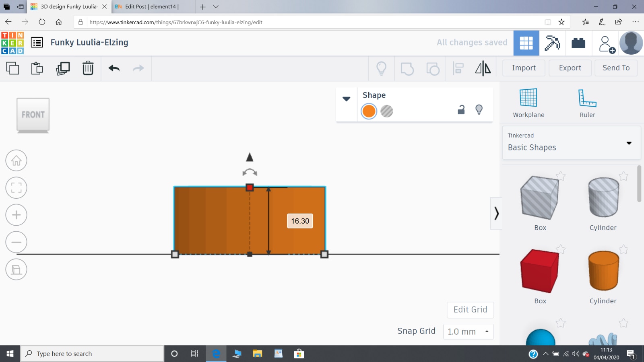
Task: Favorite the striped hole Box shape
Action: (x=561, y=176)
